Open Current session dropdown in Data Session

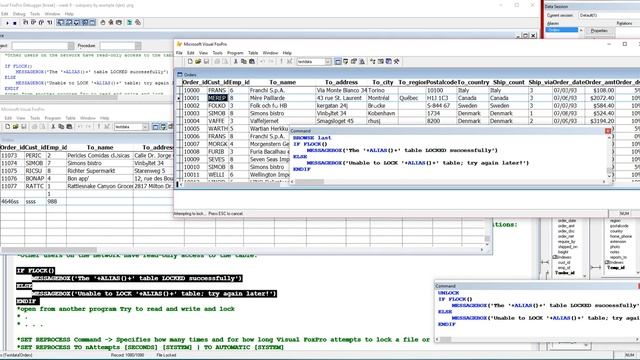coord(609,15)
